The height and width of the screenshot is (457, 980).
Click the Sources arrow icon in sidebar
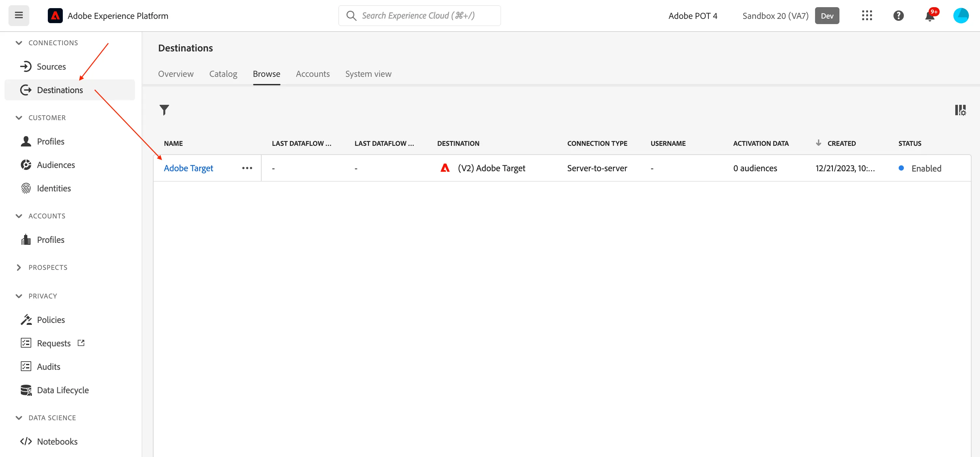[x=26, y=67]
